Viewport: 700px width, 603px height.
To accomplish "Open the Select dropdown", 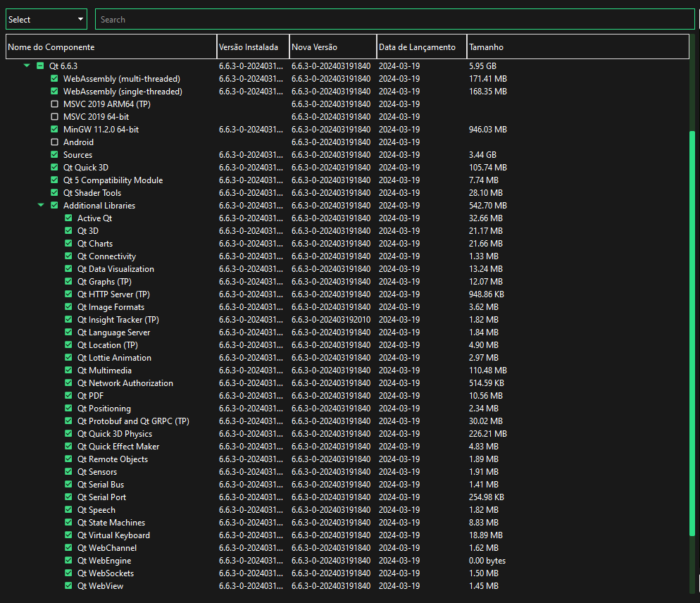I will click(x=46, y=19).
